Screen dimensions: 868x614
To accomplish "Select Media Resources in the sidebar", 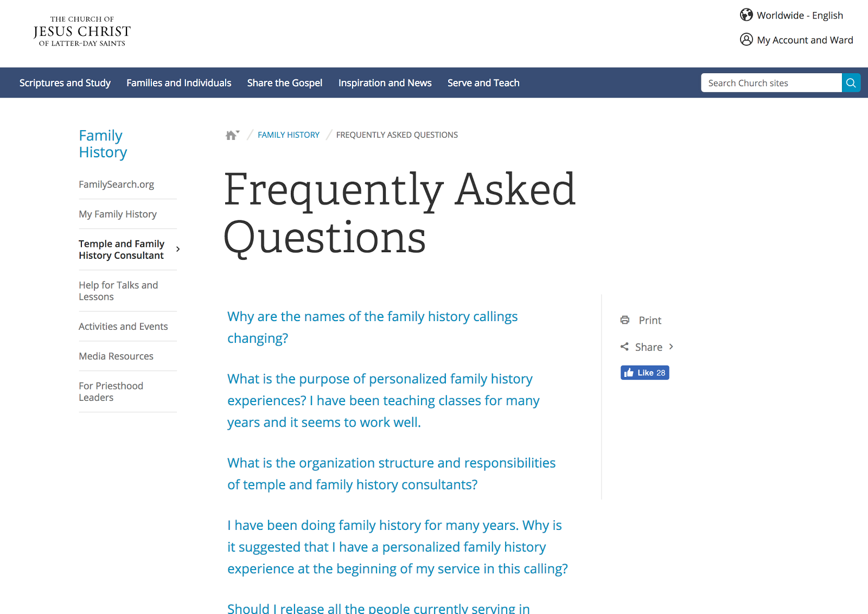I will pyautogui.click(x=116, y=356).
